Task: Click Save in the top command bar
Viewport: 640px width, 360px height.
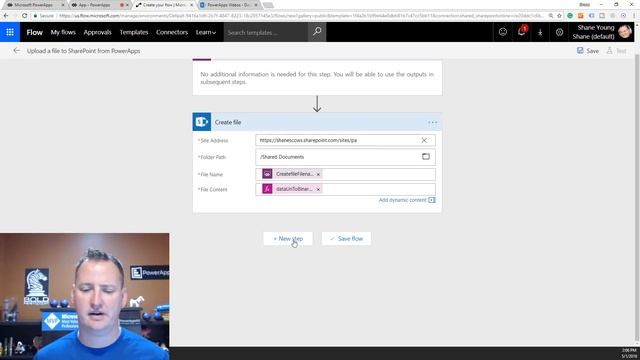Action: [588, 51]
